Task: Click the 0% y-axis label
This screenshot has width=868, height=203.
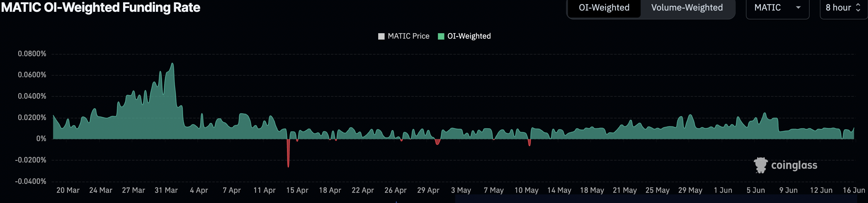Action: 41,139
